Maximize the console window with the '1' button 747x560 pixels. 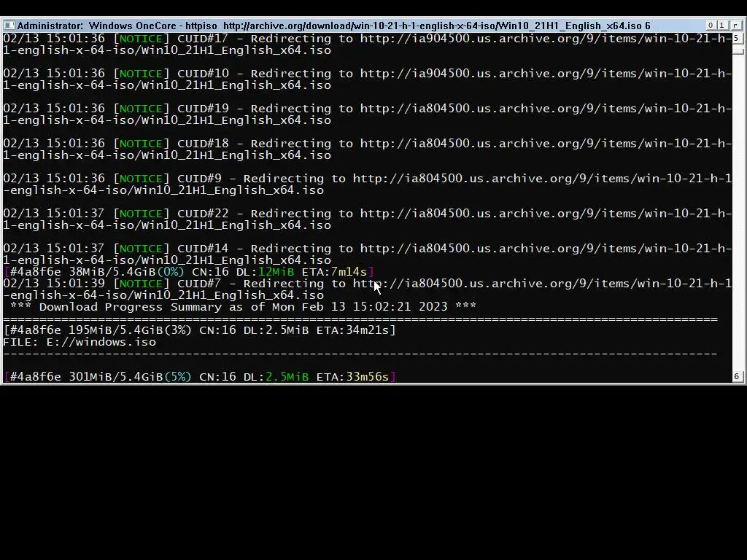point(721,26)
